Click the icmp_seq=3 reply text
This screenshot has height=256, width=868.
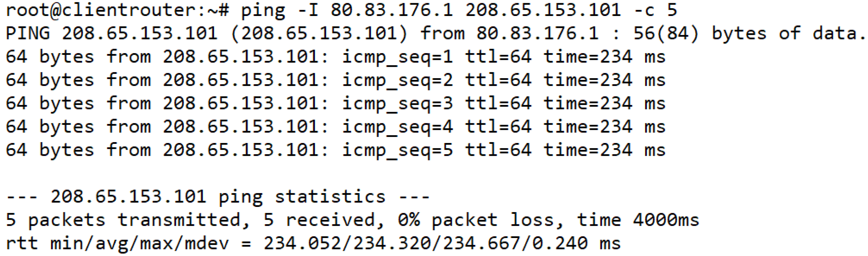[x=397, y=104]
